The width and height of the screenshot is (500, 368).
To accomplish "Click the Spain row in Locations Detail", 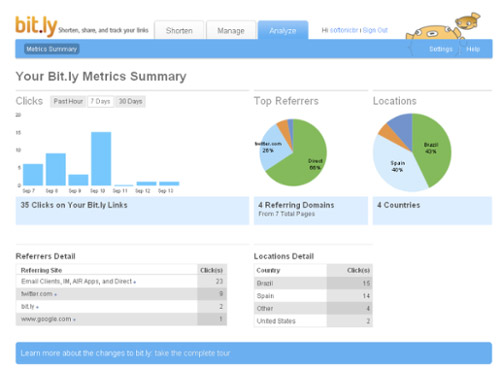I will coord(313,296).
